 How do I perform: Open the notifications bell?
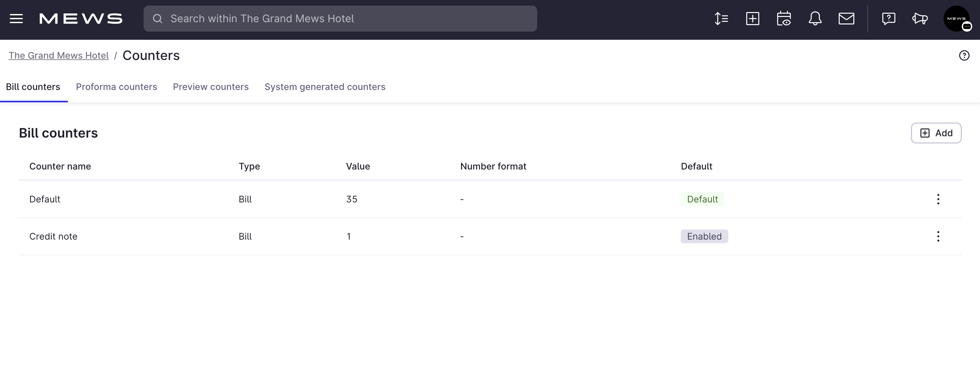815,19
